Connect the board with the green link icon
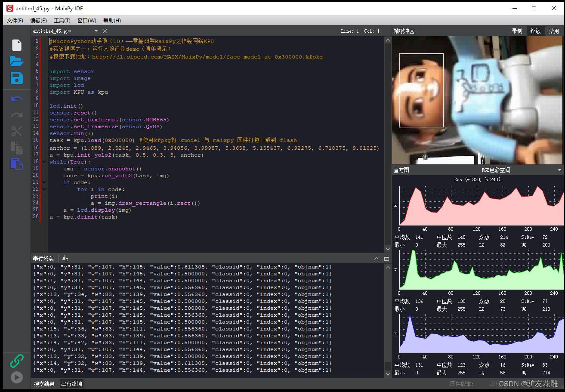This screenshot has height=392, width=565. tap(16, 361)
